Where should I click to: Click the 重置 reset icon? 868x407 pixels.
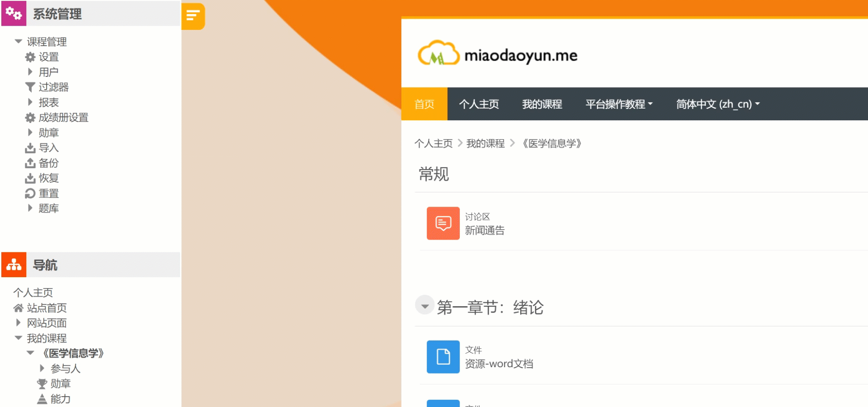[30, 194]
